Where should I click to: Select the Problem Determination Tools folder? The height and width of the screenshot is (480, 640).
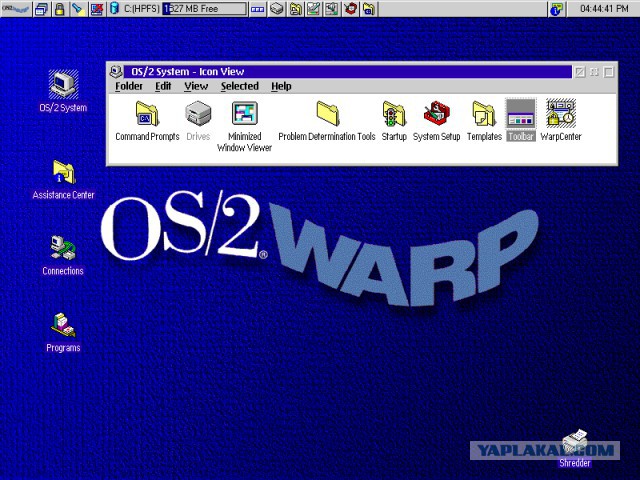point(327,120)
